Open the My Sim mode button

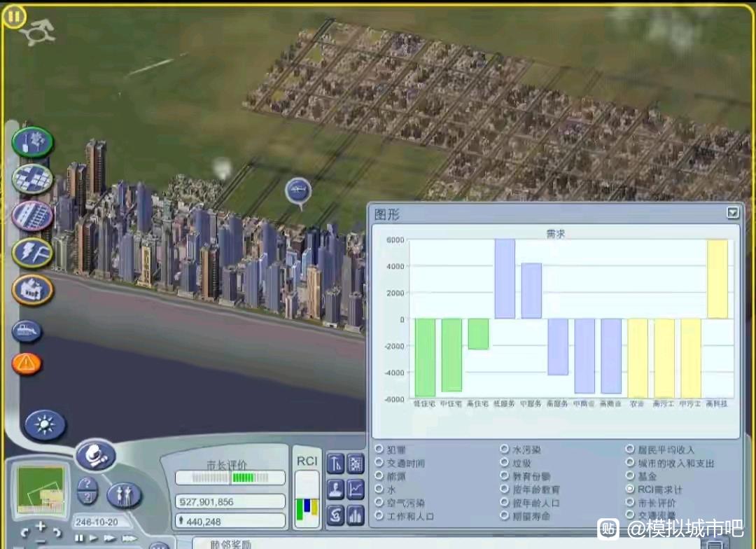click(x=124, y=494)
